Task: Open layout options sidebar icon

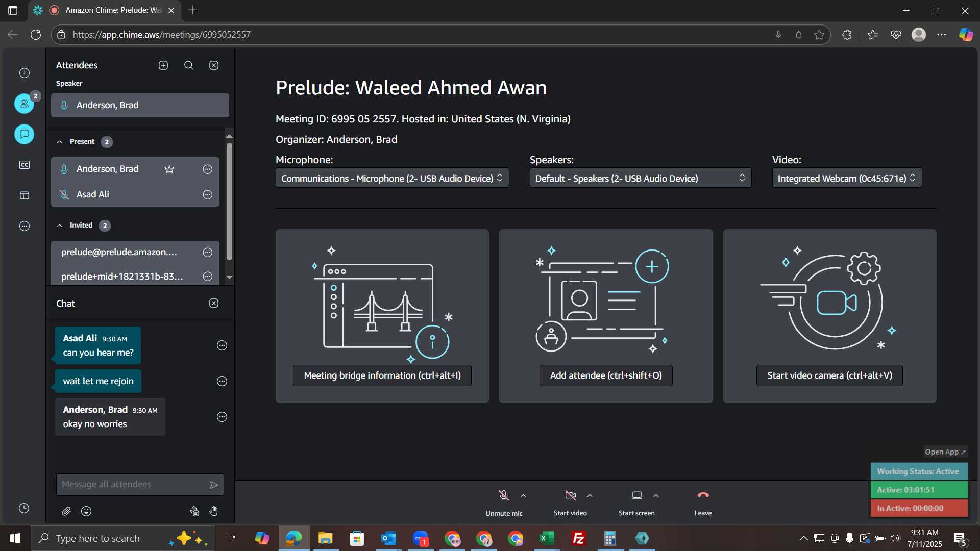Action: [24, 195]
